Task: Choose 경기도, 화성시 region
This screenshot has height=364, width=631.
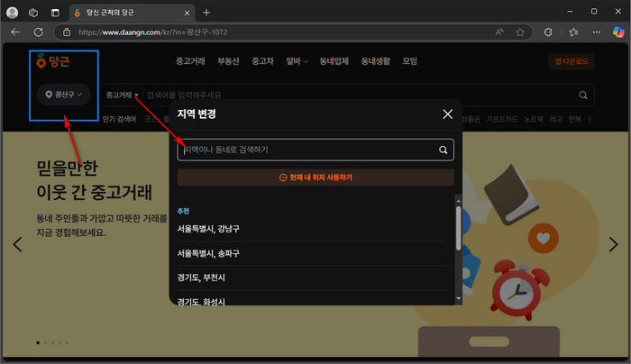Action: click(312, 301)
